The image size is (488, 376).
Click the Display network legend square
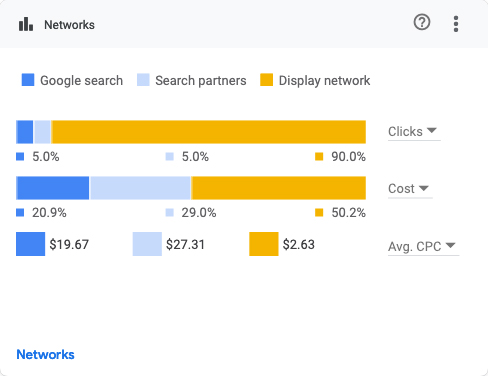266,80
